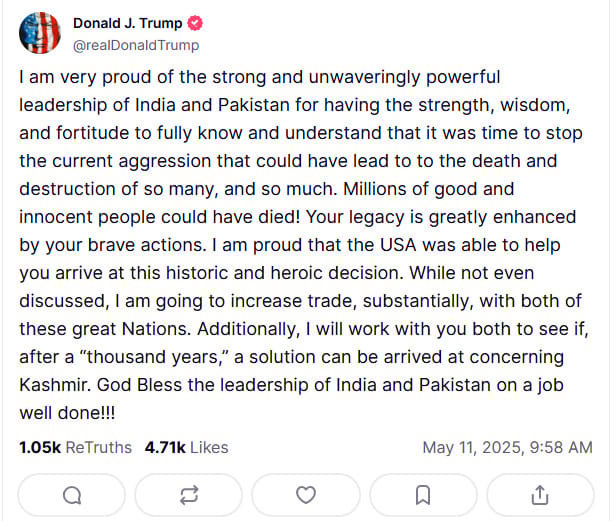Click the word "Kashmir" in the post
Viewport: 616px width, 521px height.
coord(52,385)
